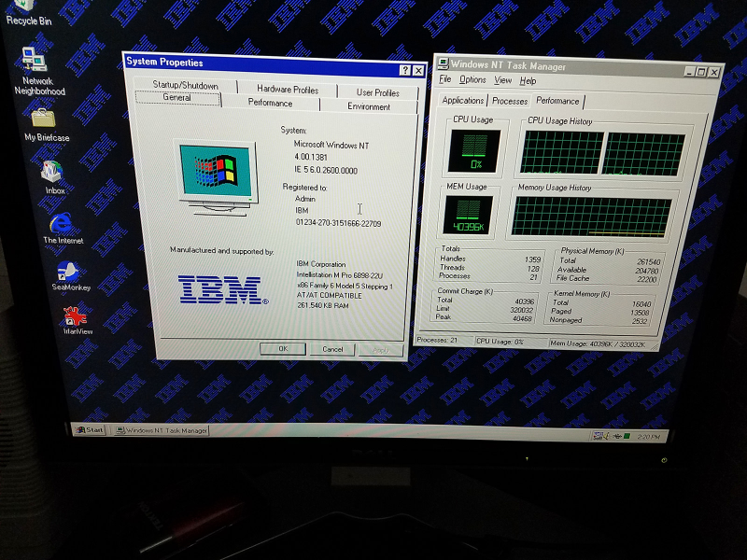Open the View menu in Task Manager

tap(502, 80)
